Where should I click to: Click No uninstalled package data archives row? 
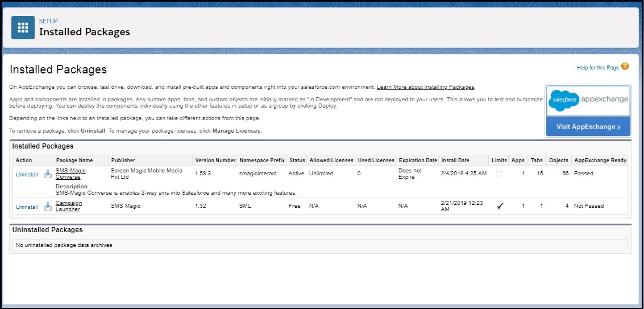pos(320,245)
